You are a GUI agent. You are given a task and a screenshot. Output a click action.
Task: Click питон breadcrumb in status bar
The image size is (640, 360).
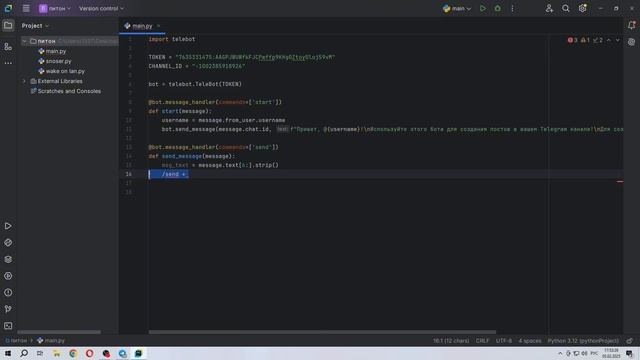coord(16,340)
